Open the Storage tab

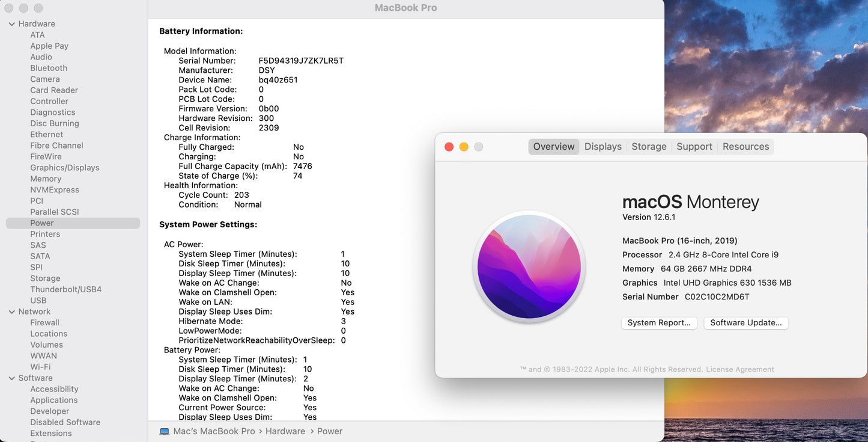pos(649,146)
